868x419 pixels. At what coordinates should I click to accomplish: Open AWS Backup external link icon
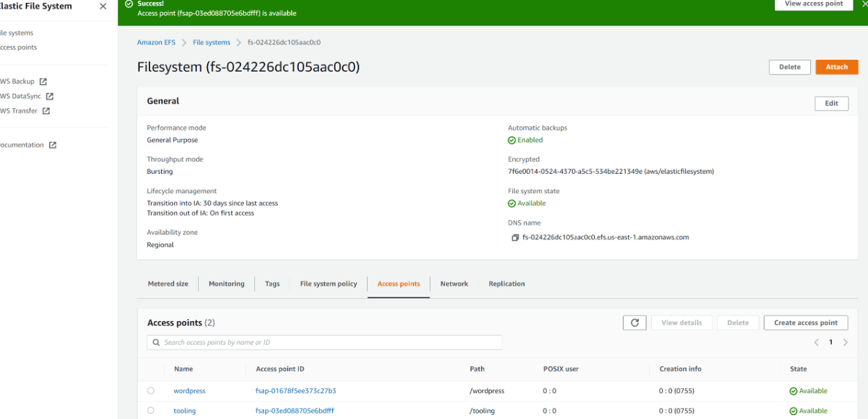(x=43, y=82)
